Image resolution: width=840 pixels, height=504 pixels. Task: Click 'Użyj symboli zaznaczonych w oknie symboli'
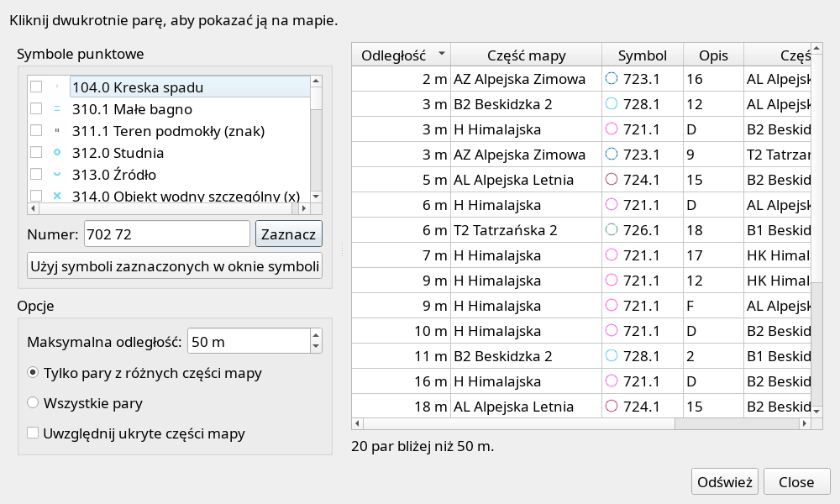175,265
